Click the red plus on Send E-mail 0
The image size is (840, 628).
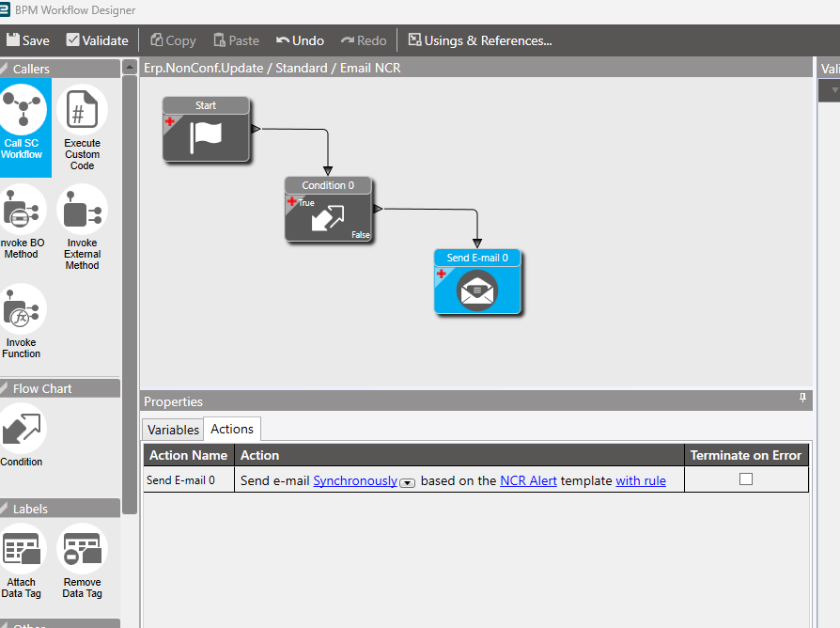[442, 274]
